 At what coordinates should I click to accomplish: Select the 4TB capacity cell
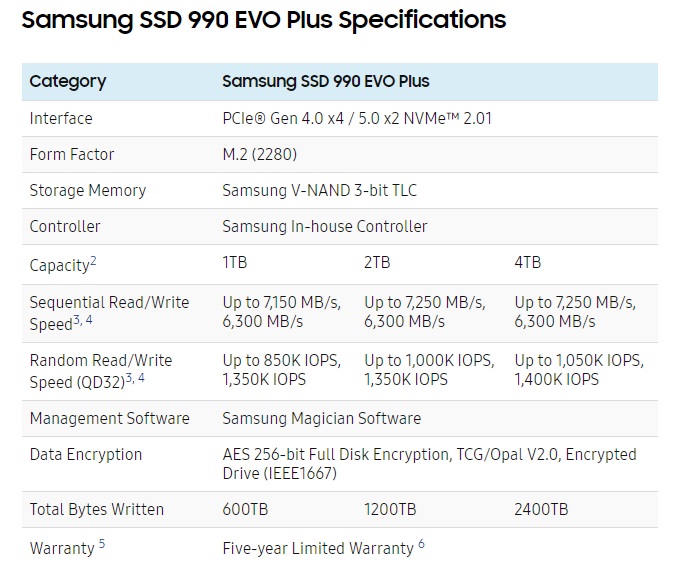527,263
